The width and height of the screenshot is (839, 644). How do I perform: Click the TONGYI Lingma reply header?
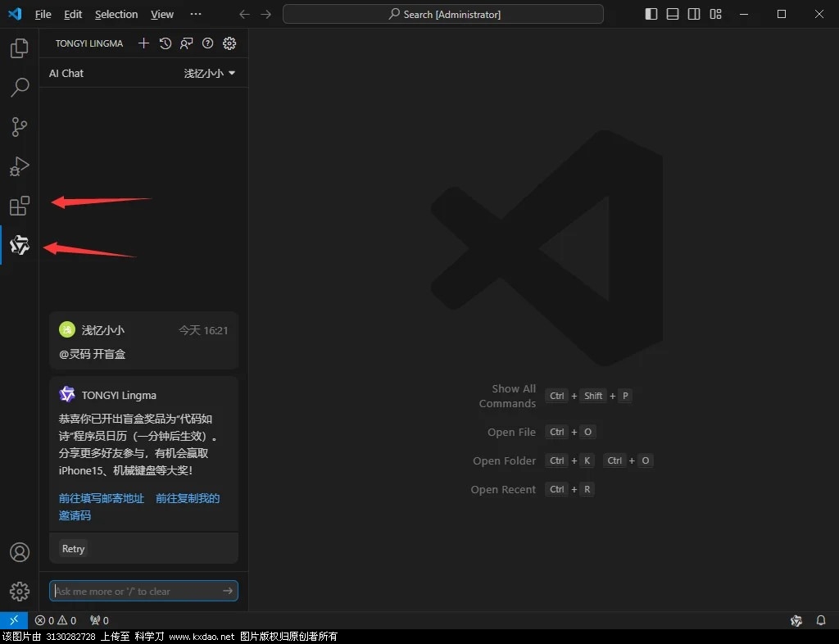coord(119,395)
